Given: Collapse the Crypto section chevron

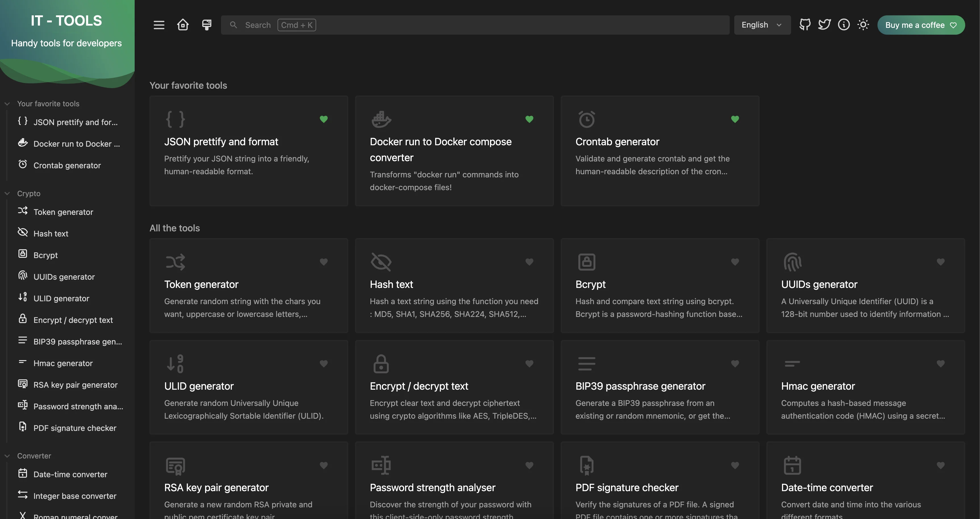Looking at the screenshot, I should pyautogui.click(x=7, y=193).
